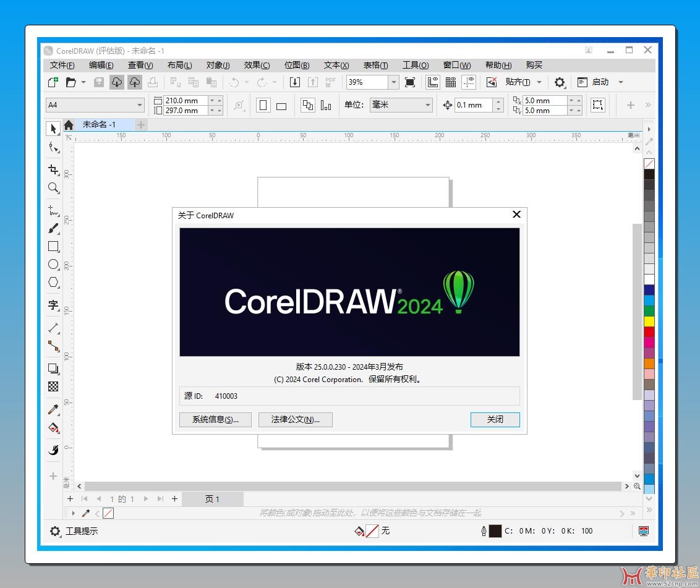Click the horizontal scrollbar track
The height and width of the screenshot is (588, 700).
click(x=352, y=486)
